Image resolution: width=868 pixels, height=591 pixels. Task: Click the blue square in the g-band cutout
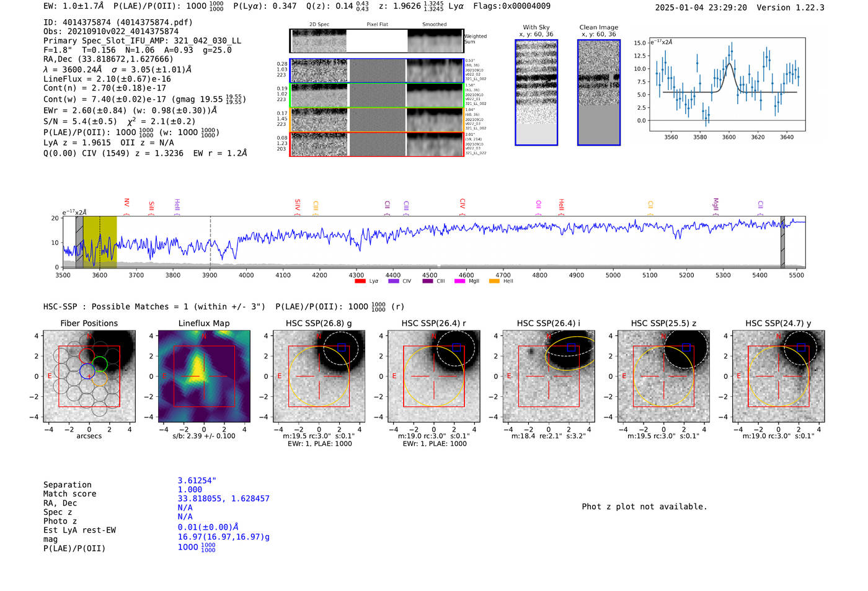click(341, 347)
